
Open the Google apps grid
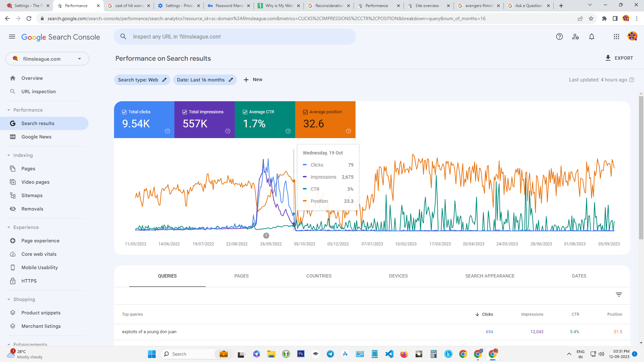616,37
